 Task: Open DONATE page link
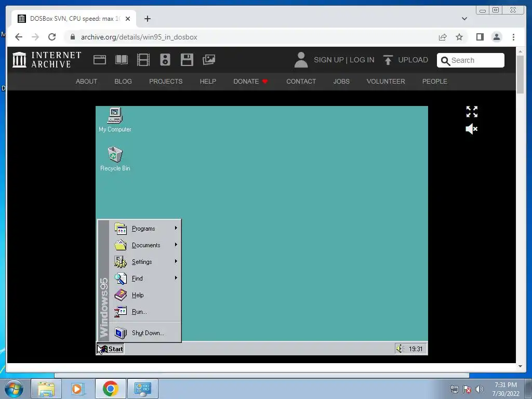250,82
